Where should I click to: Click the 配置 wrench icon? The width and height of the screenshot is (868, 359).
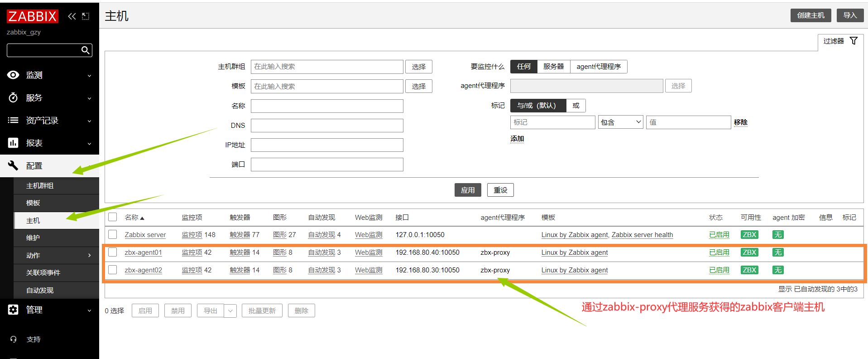(13, 165)
